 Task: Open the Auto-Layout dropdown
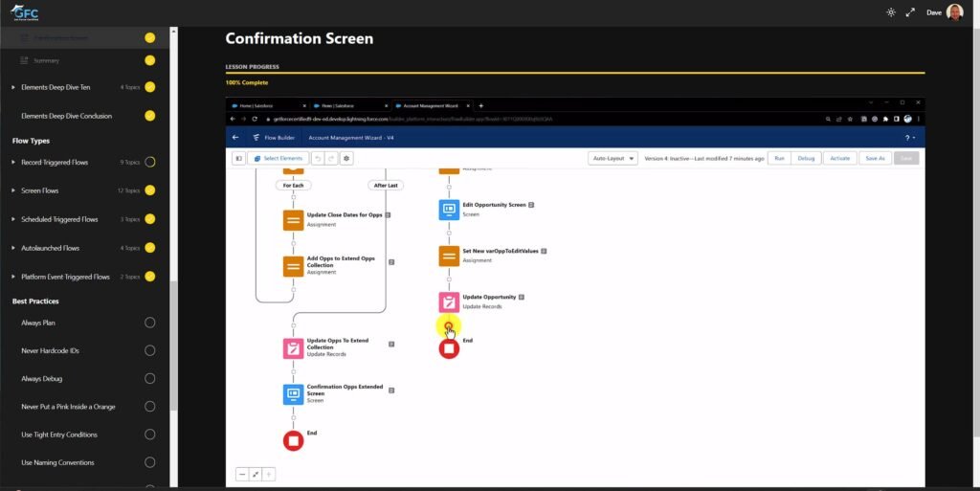[612, 159]
